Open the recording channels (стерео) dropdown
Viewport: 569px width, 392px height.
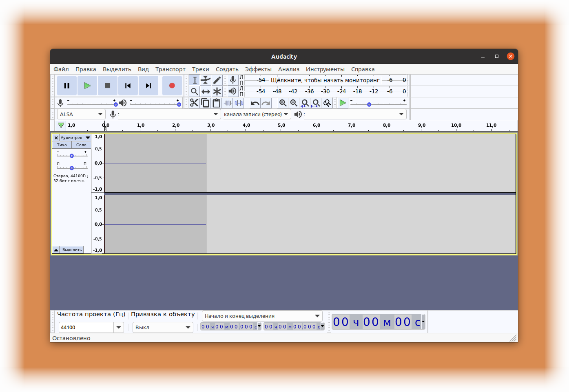point(256,114)
